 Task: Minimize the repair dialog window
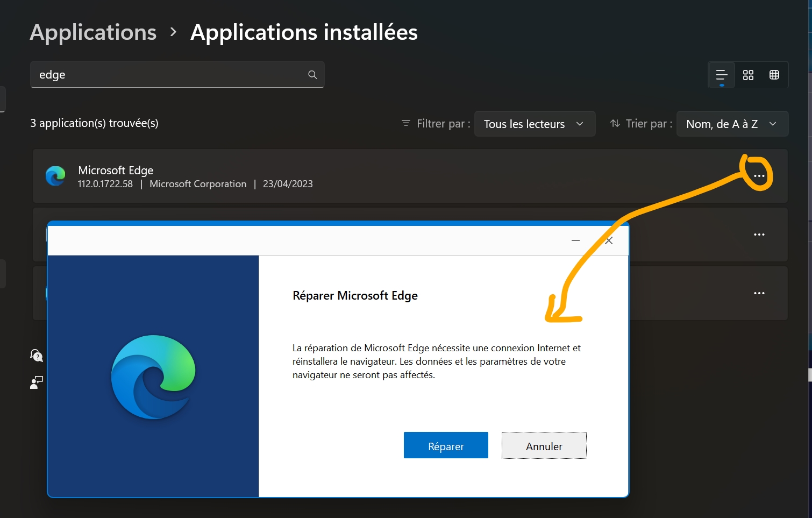tap(575, 240)
